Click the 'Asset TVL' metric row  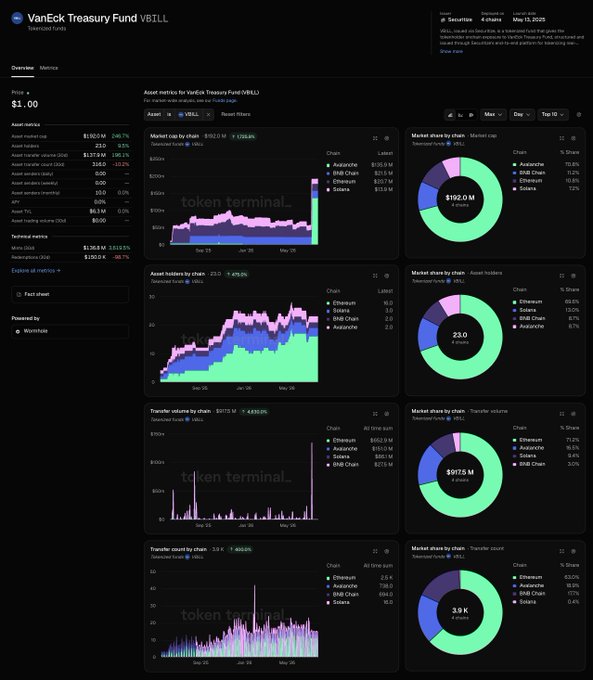click(x=70, y=212)
